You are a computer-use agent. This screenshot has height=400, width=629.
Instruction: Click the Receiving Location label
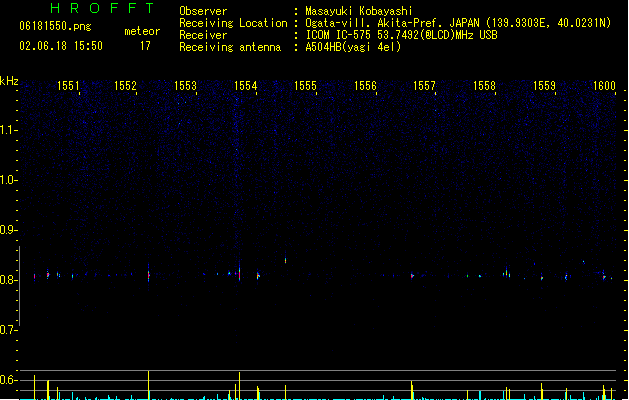tap(233, 23)
